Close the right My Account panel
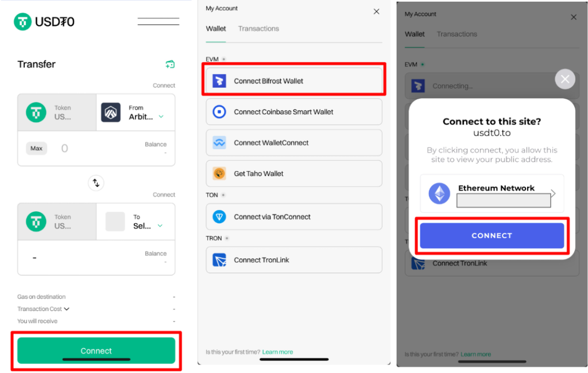The height and width of the screenshot is (373, 588). click(x=574, y=17)
